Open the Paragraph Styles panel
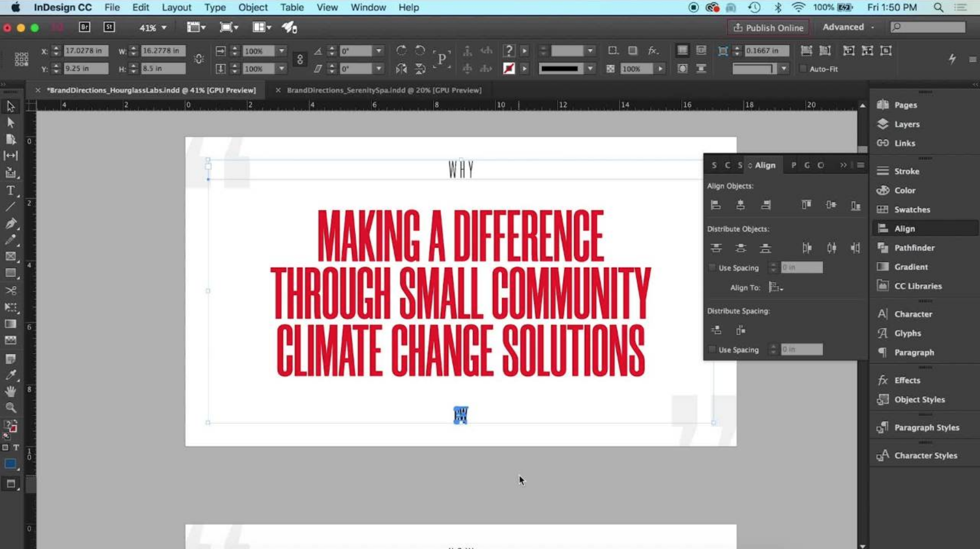This screenshot has height=549, width=980. [926, 428]
